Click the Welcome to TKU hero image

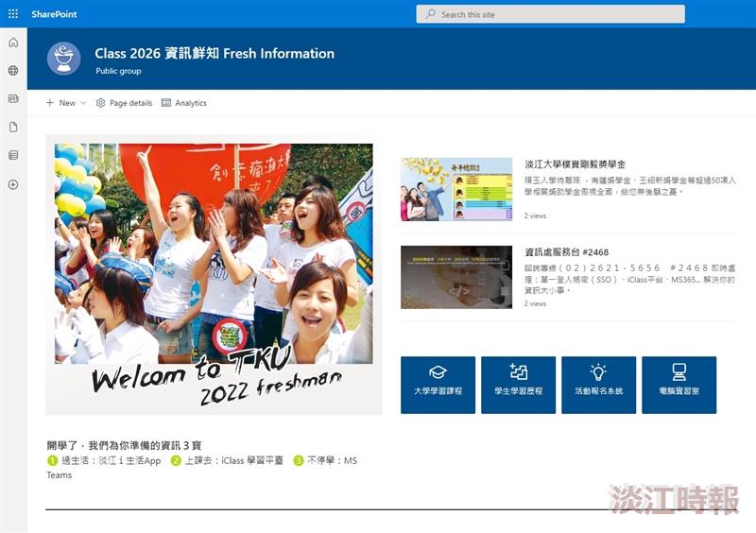pyautogui.click(x=214, y=275)
